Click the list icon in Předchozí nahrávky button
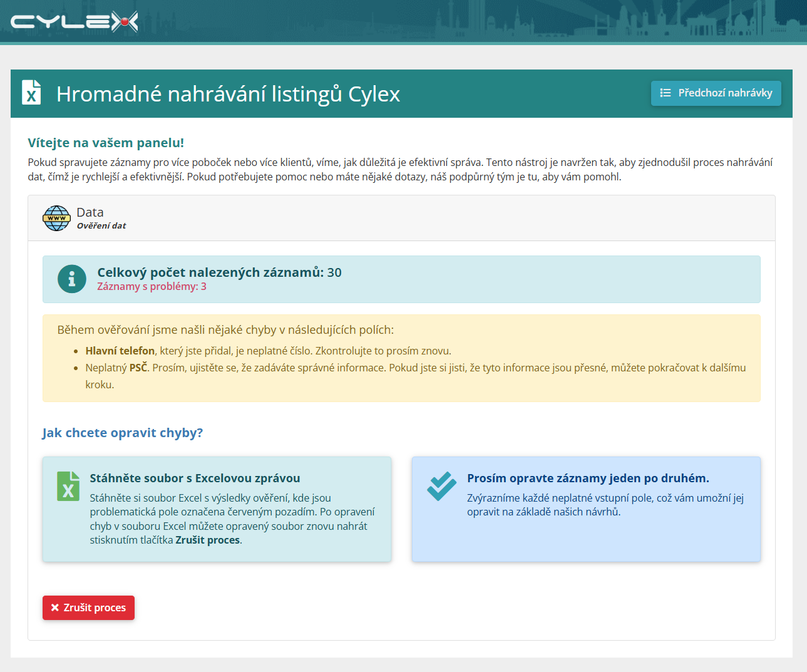Screen dimensions: 807x672 [x=666, y=93]
